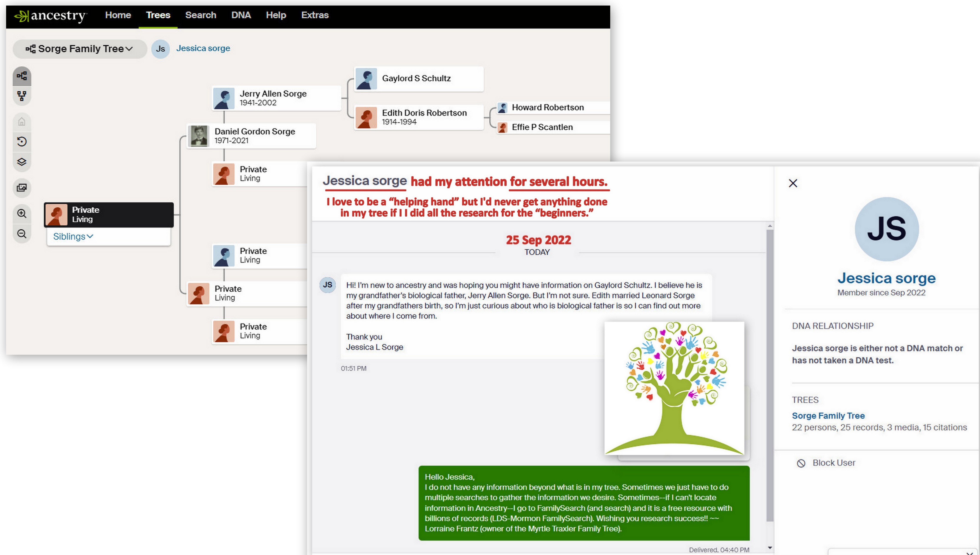The width and height of the screenshot is (980, 555).
Task: Click the Block User icon
Action: (x=801, y=463)
